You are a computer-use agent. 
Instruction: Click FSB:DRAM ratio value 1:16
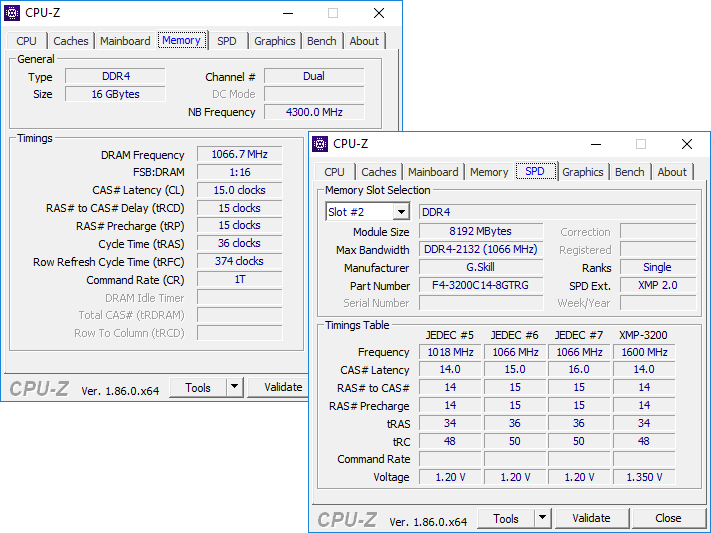[x=239, y=172]
